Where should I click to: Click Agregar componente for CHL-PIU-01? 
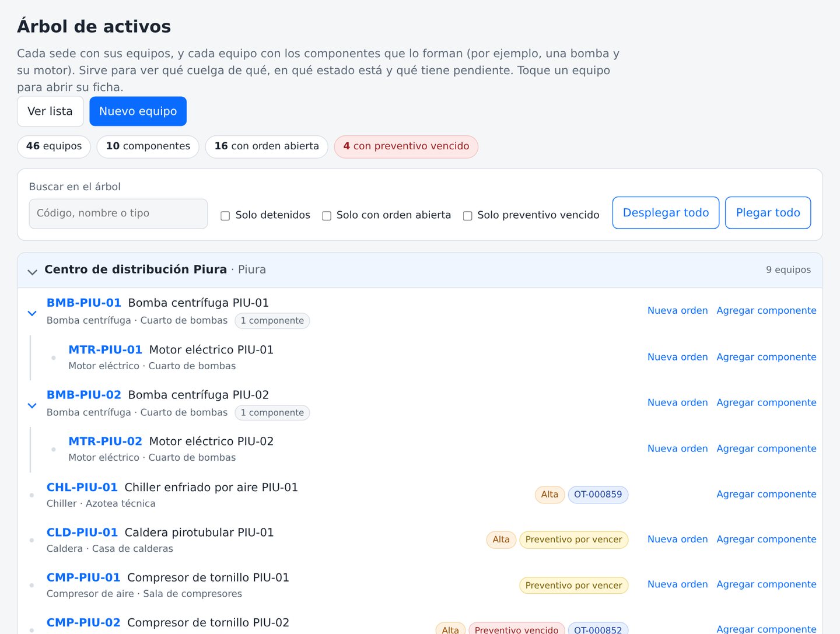[766, 494]
